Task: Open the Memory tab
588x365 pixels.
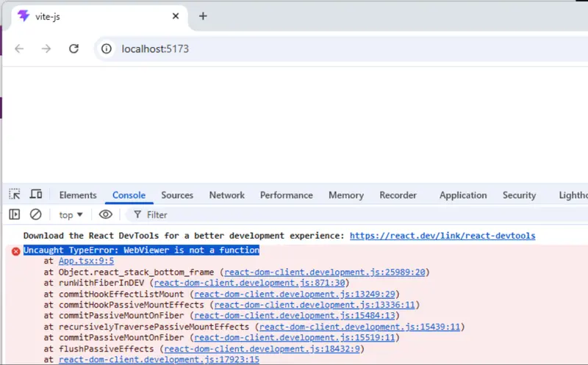Action: point(346,195)
